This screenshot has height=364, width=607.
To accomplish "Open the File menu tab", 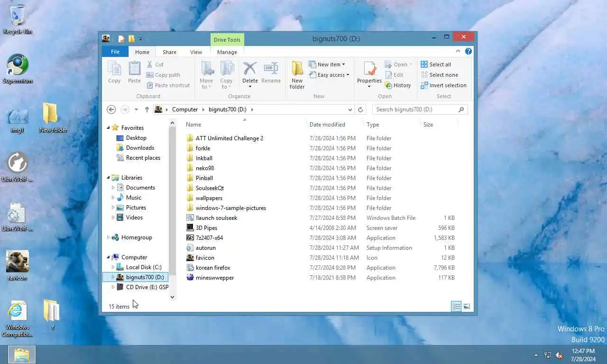I will click(115, 52).
